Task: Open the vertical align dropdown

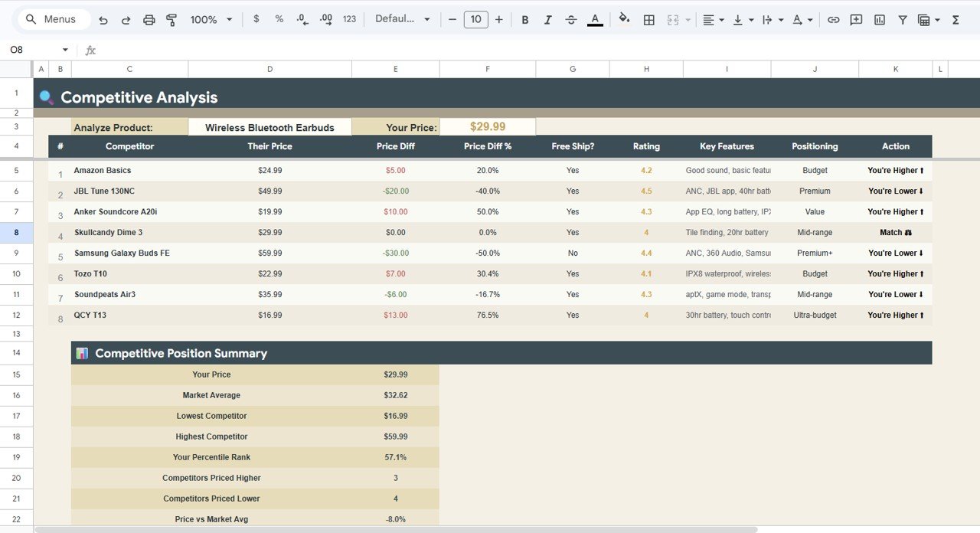Action: point(743,20)
